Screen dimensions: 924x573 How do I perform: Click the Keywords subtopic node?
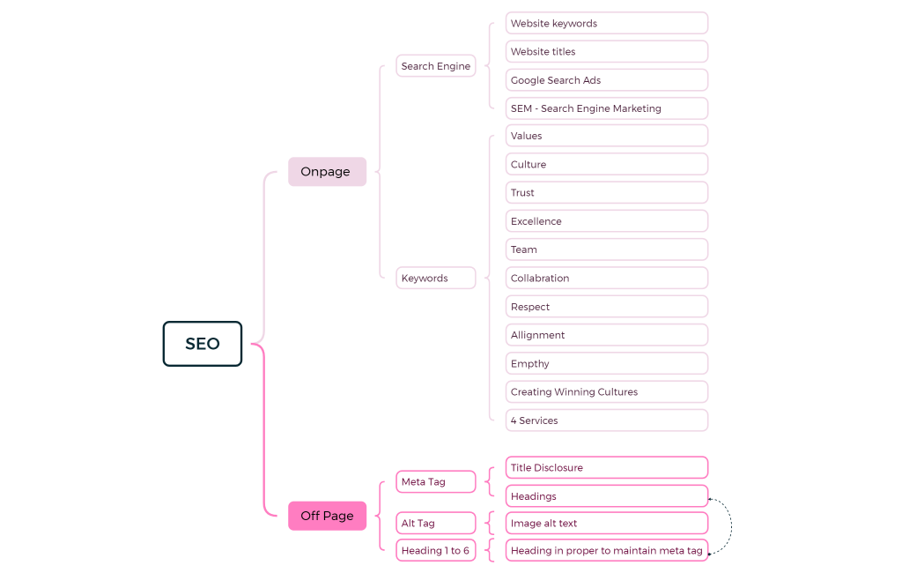[x=435, y=279]
